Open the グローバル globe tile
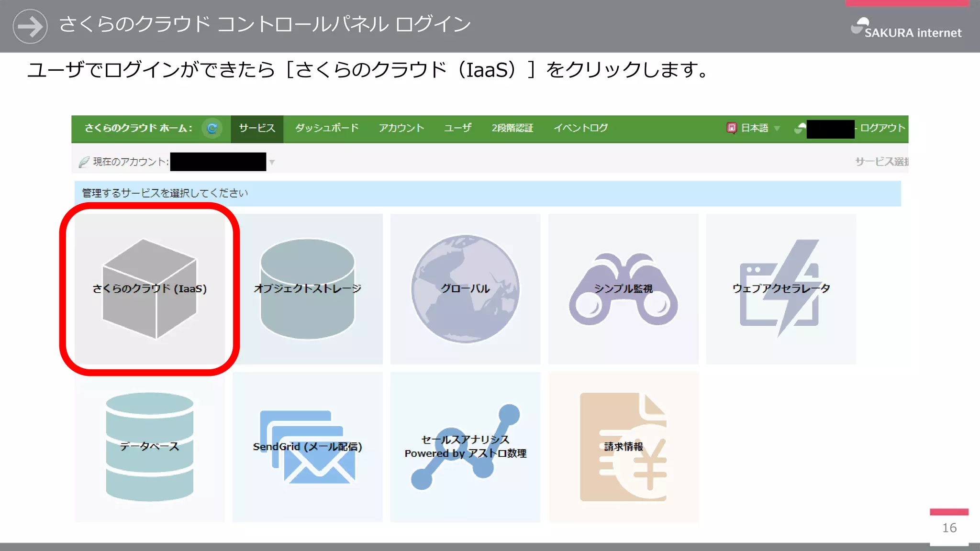This screenshot has width=980, height=551. coord(465,289)
